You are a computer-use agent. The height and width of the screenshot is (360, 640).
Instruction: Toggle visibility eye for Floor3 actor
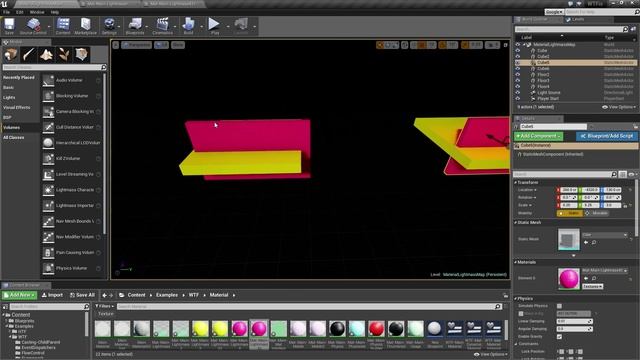point(518,81)
